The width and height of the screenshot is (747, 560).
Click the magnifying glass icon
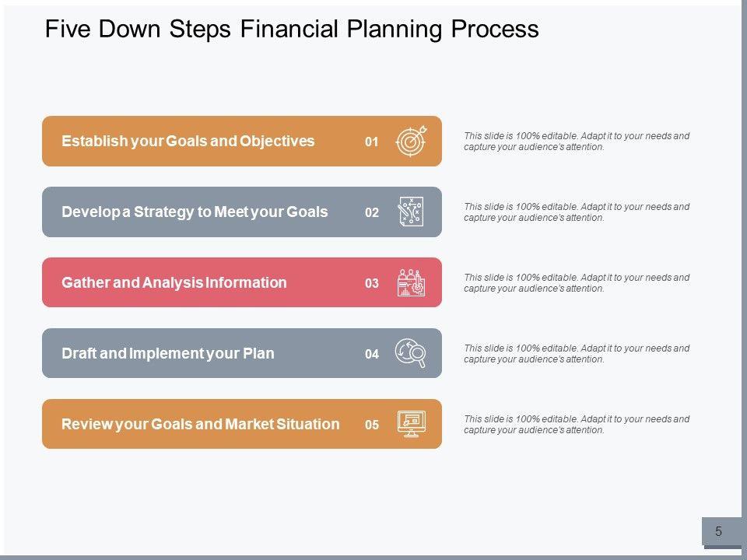coord(411,353)
